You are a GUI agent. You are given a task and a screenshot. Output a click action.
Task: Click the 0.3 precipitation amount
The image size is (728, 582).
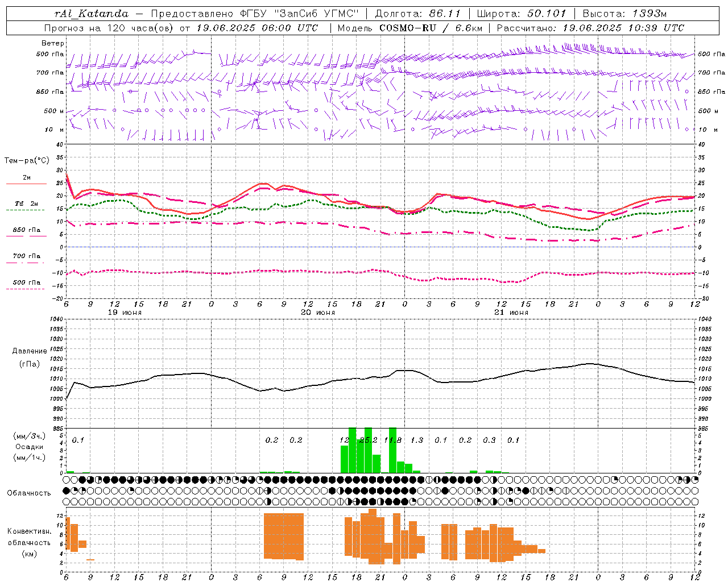489,440
